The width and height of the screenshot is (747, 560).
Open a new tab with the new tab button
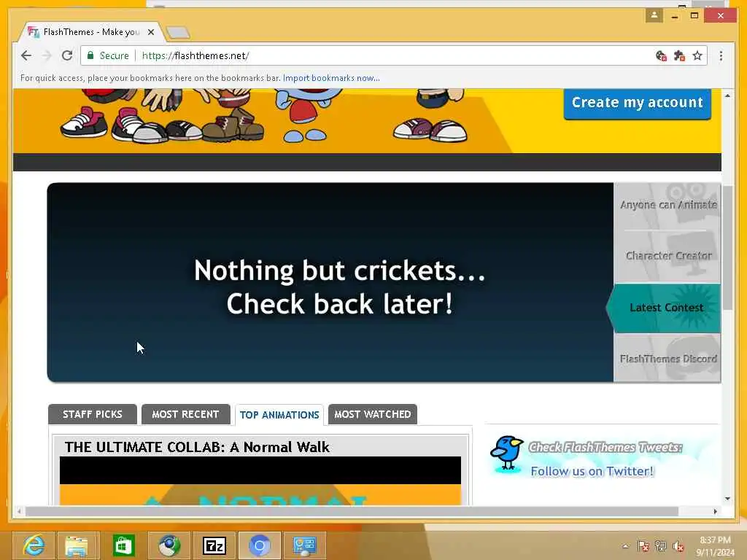click(178, 32)
